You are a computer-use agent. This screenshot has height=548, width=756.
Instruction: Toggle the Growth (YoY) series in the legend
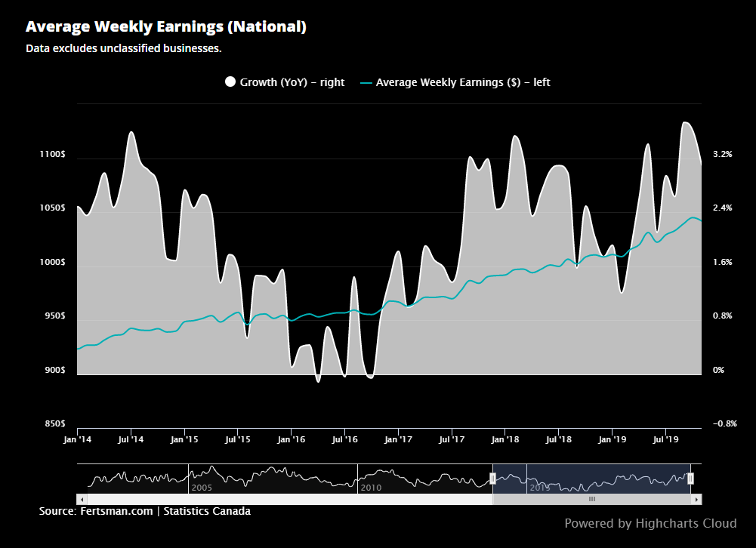(285, 82)
